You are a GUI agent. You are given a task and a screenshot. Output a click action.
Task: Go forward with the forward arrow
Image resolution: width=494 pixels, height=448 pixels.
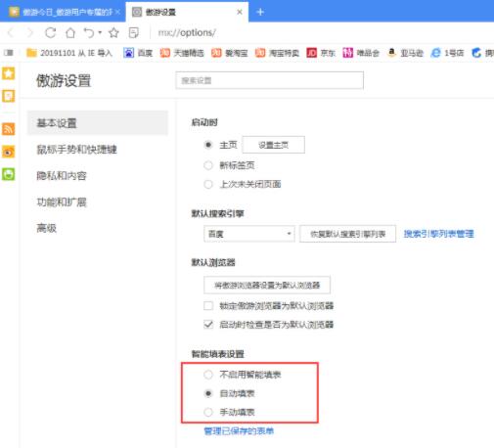coord(29,32)
